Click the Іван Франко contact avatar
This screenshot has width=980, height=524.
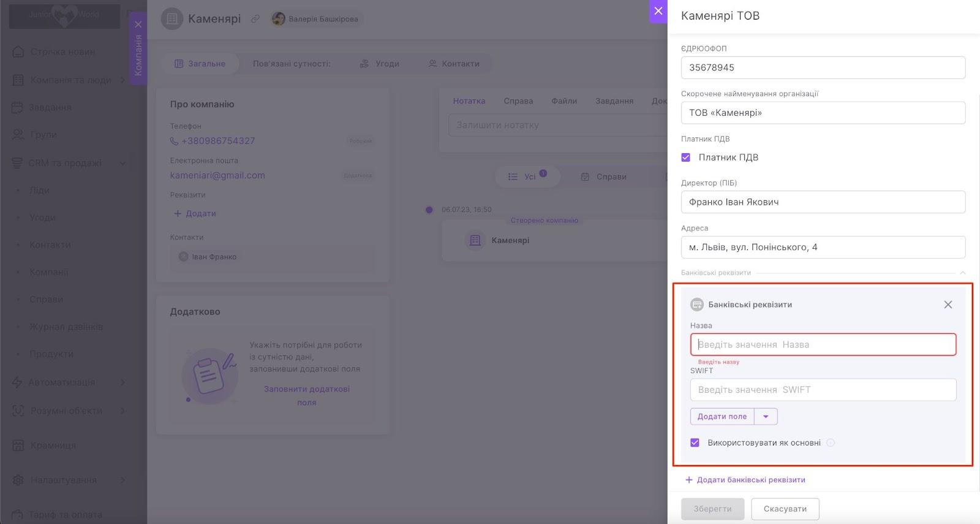click(183, 257)
